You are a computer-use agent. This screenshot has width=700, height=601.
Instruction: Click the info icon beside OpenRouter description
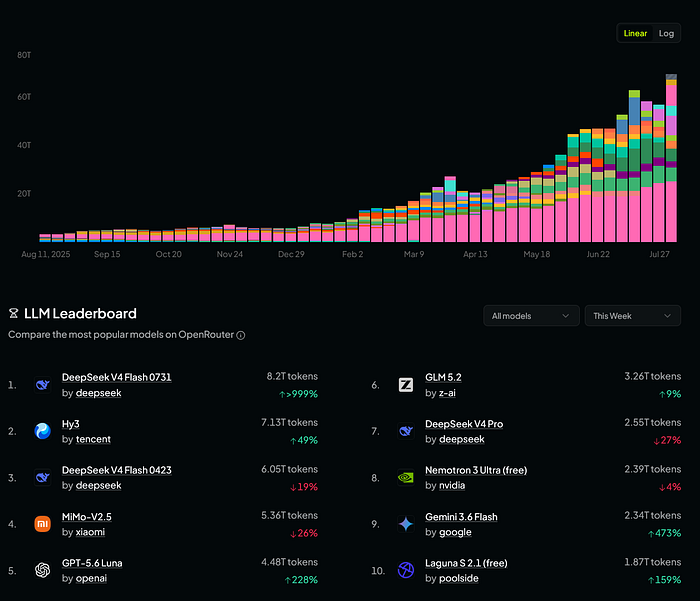(241, 335)
